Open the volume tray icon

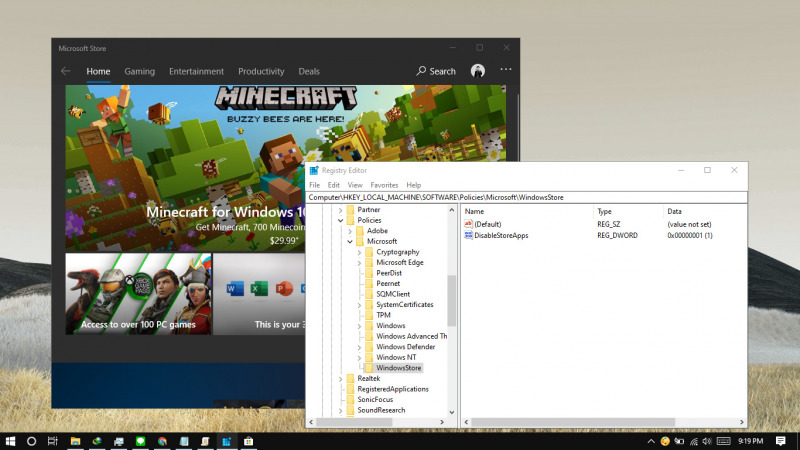pyautogui.click(x=707, y=441)
